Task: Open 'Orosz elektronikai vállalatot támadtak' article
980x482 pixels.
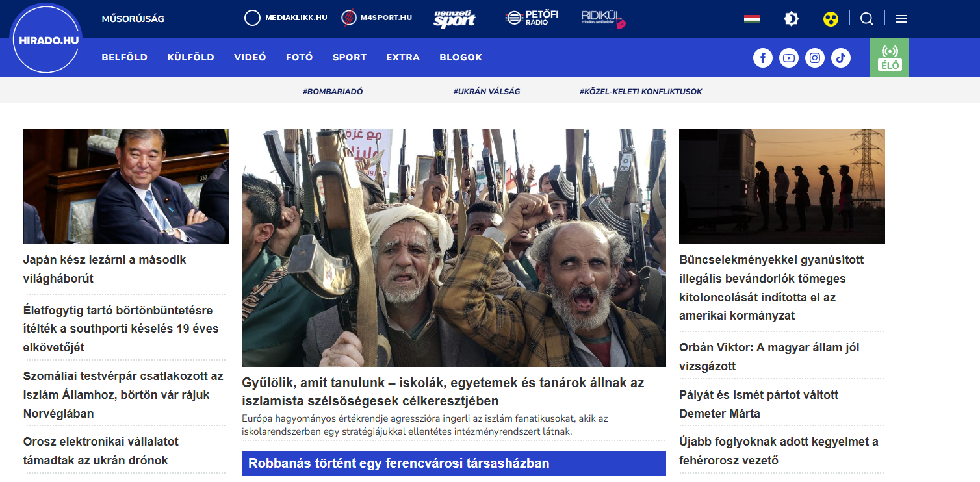Action: [101, 451]
